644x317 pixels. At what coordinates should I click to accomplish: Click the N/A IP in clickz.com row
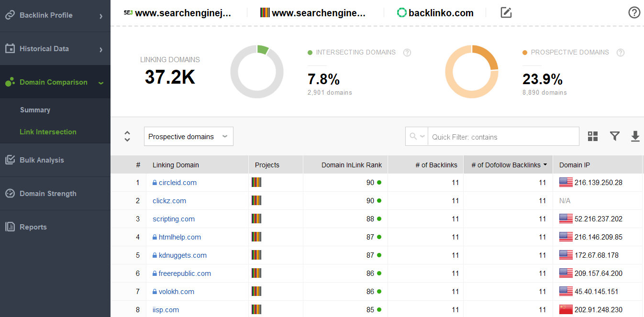point(565,201)
